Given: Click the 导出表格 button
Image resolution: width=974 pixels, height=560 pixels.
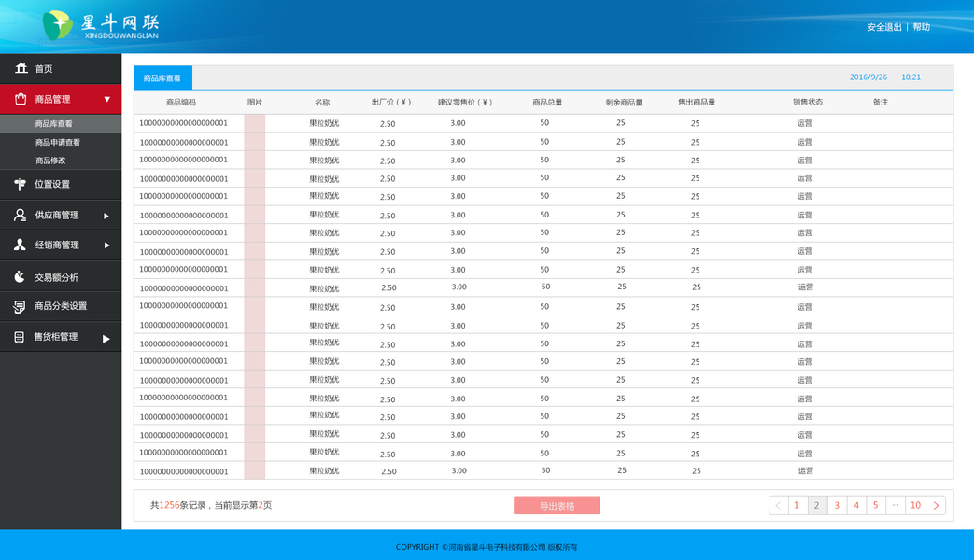Looking at the screenshot, I should pos(557,505).
